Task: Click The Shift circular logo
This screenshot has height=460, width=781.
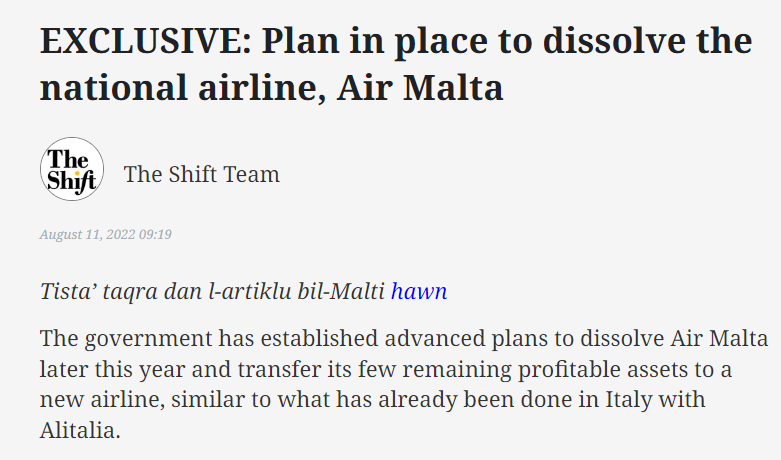Action: (x=72, y=169)
